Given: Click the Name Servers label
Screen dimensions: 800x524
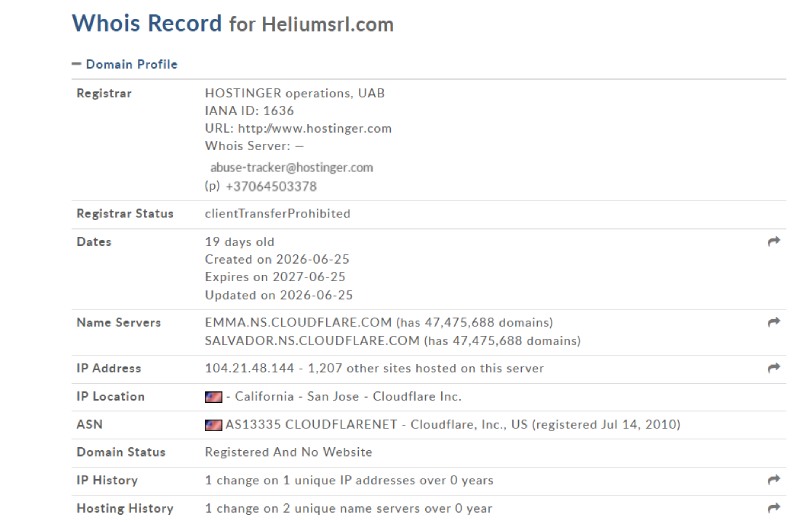Looking at the screenshot, I should tap(118, 322).
